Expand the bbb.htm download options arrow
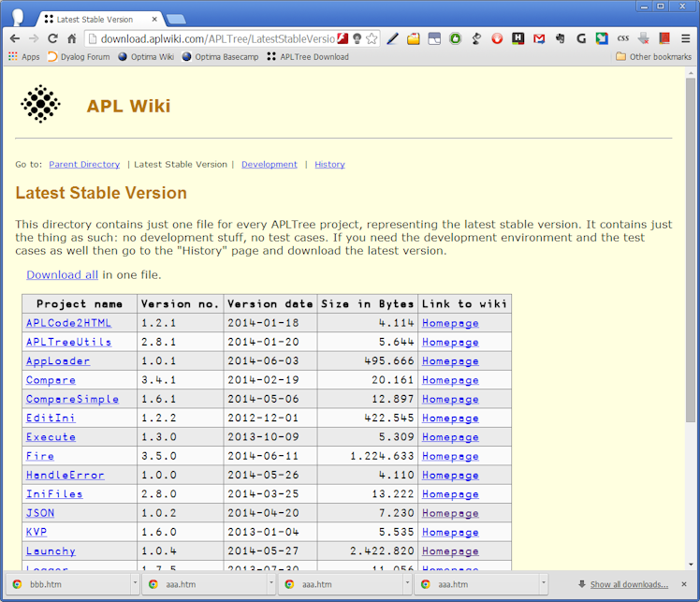 pos(135,582)
